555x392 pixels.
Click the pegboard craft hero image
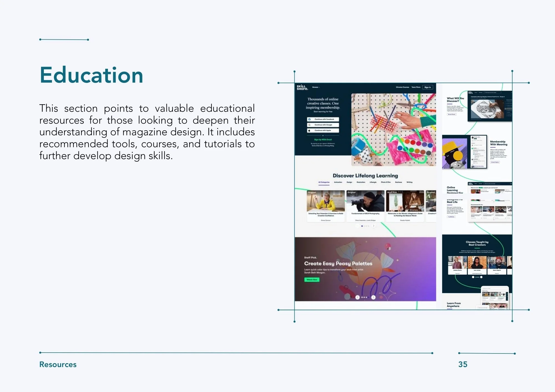pos(393,130)
